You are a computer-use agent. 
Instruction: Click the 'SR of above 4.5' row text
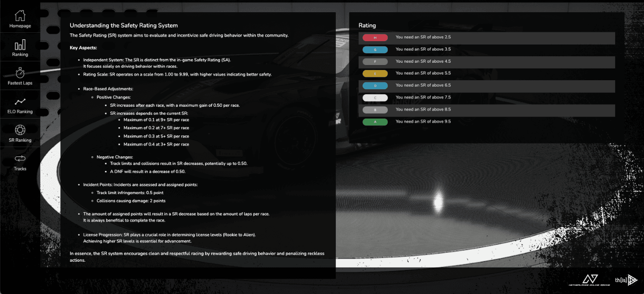pyautogui.click(x=423, y=61)
